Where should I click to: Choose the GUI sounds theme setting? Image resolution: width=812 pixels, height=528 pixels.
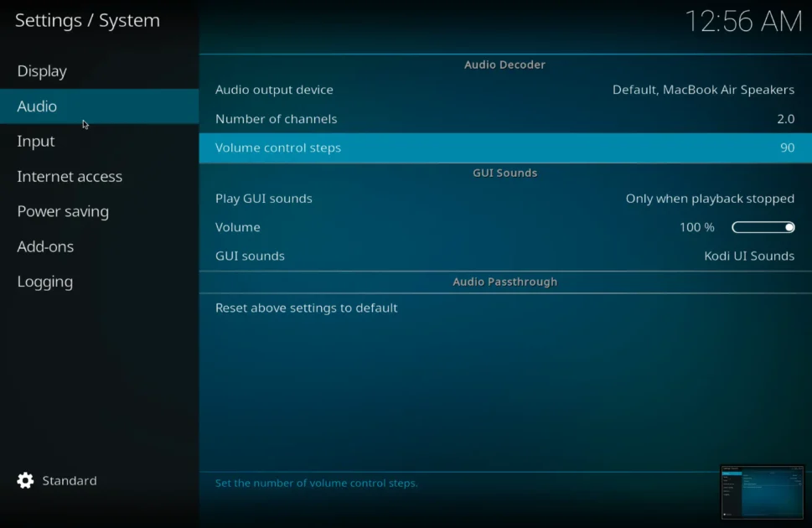504,256
